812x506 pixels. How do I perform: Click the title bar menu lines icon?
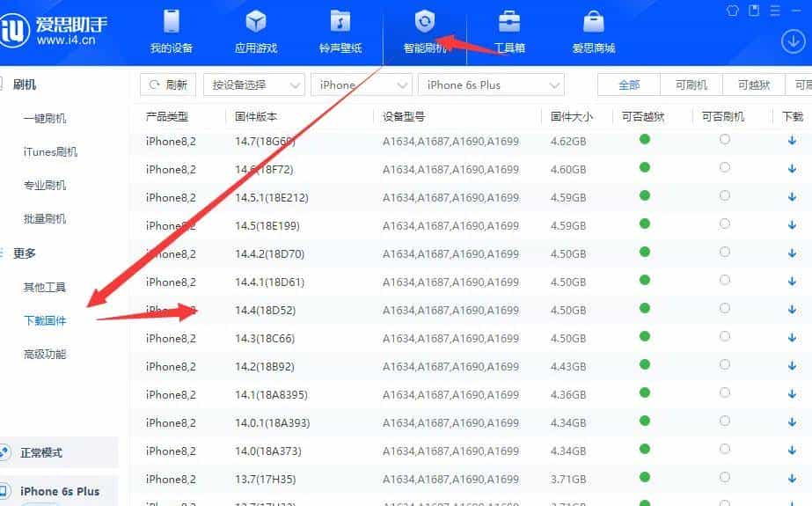pos(775,11)
